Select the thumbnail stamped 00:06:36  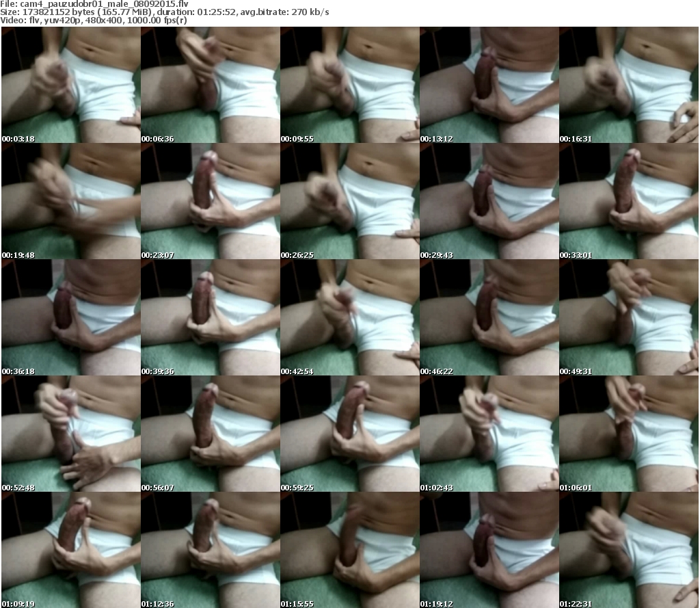[211, 85]
